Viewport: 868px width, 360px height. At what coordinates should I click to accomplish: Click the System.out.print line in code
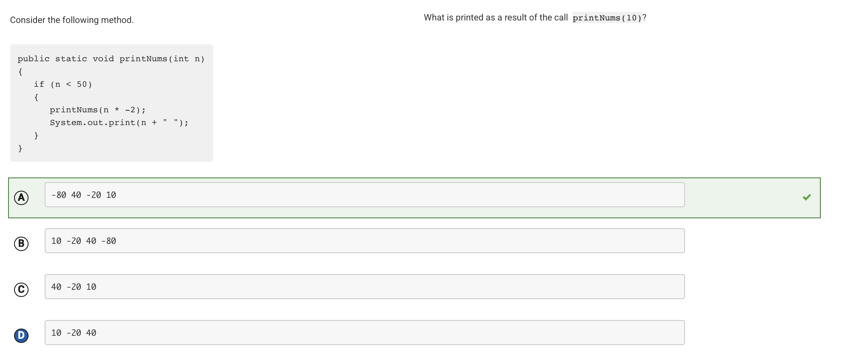(118, 123)
